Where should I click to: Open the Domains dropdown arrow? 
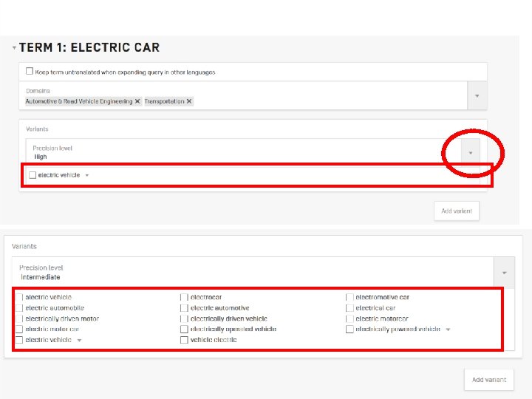[x=477, y=95]
